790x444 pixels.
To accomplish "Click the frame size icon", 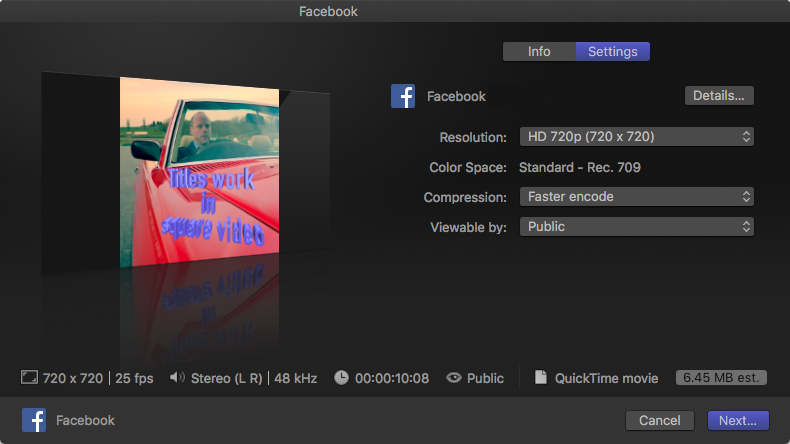I will (29, 377).
